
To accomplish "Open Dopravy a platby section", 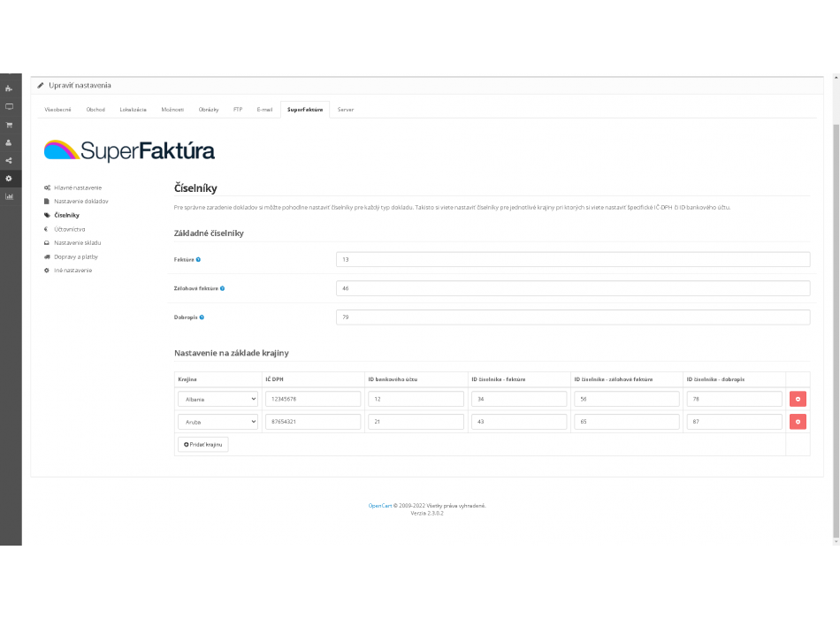I will pos(72,256).
